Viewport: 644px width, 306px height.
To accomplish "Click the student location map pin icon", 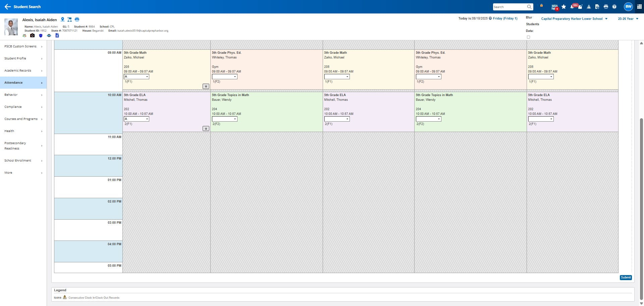I will (x=62, y=19).
